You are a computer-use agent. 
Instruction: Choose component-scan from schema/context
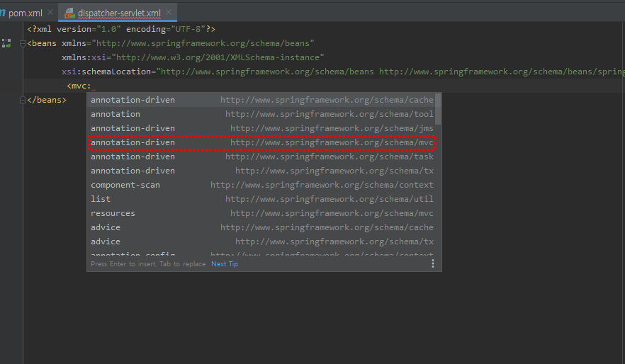(x=262, y=185)
